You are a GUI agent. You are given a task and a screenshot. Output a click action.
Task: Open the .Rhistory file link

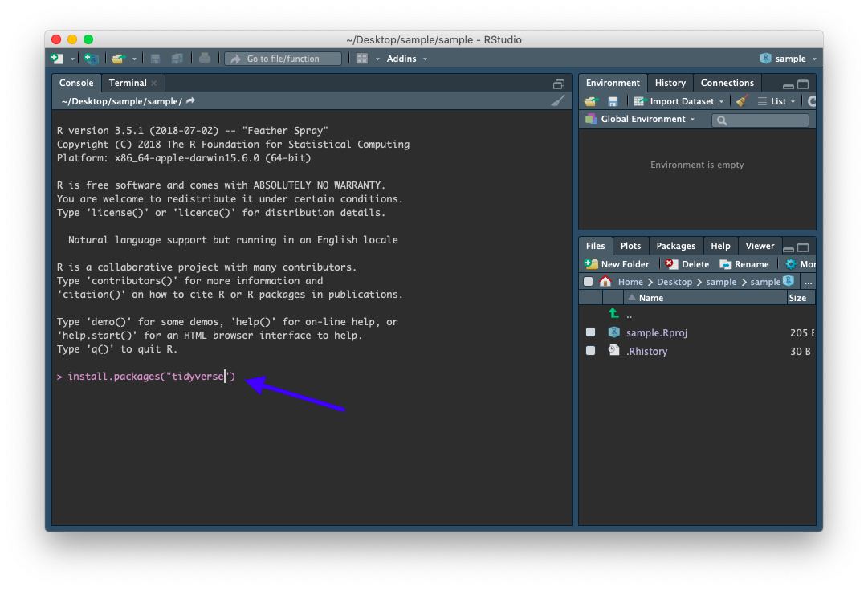[646, 352]
